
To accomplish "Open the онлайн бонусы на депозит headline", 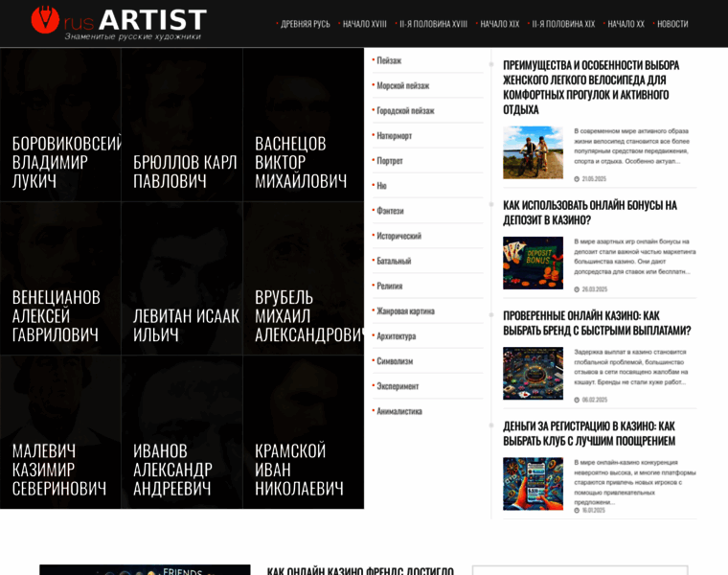I will point(590,213).
